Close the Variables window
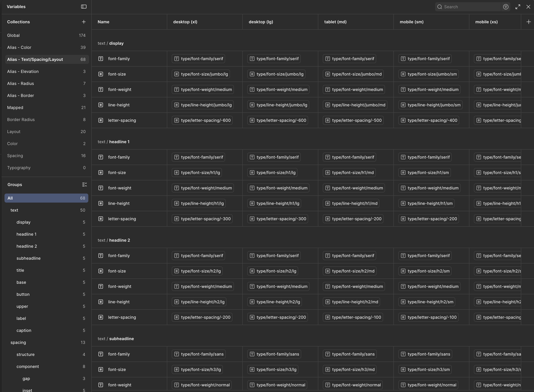 528,7
